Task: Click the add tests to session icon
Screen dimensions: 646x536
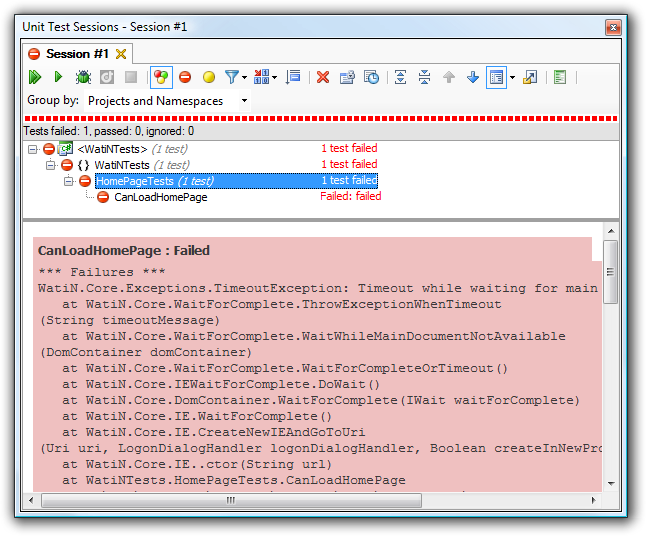Action: [347, 77]
